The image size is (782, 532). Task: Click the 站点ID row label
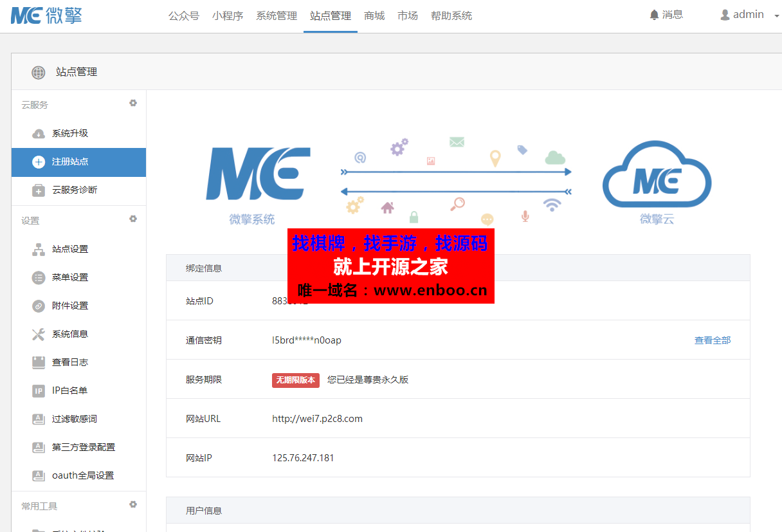(199, 301)
